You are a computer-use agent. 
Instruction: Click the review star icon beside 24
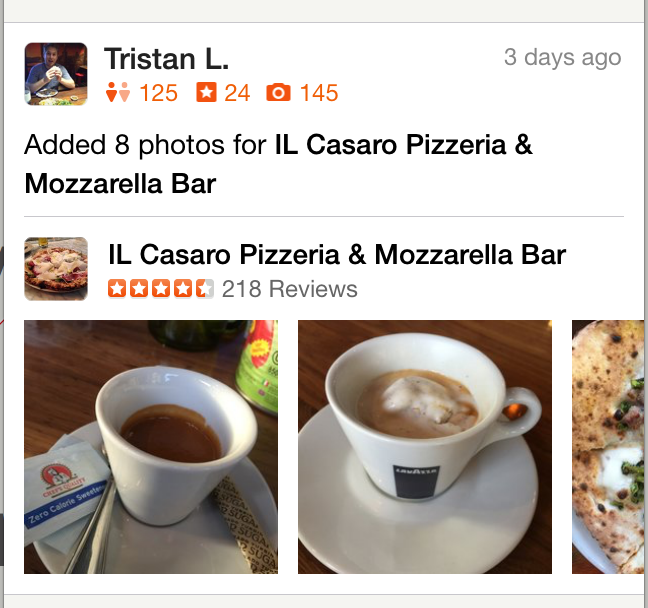(x=206, y=92)
